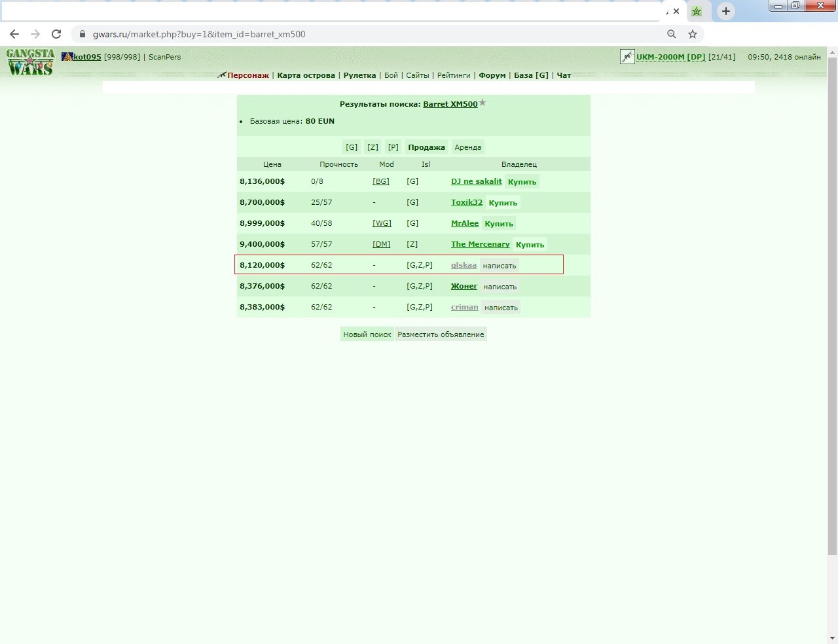This screenshot has height=644, width=838.
Task: Click price 9,400,000$
Action: coord(262,244)
